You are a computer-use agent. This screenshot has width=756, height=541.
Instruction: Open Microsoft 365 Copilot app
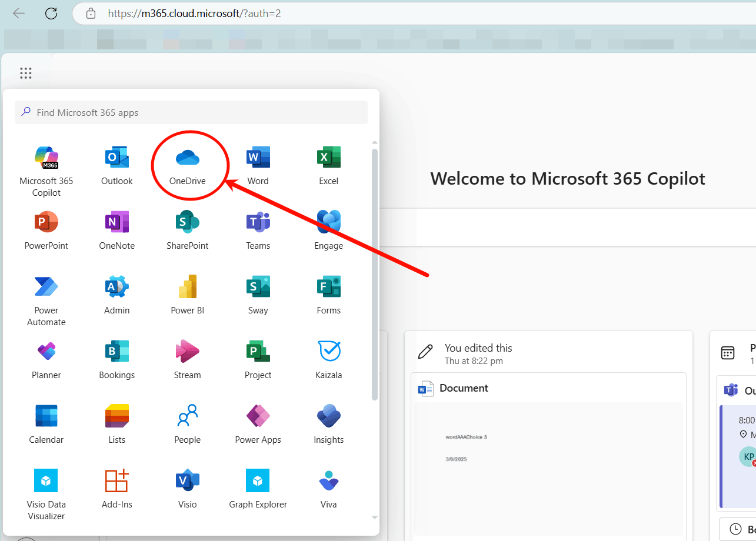(x=46, y=171)
